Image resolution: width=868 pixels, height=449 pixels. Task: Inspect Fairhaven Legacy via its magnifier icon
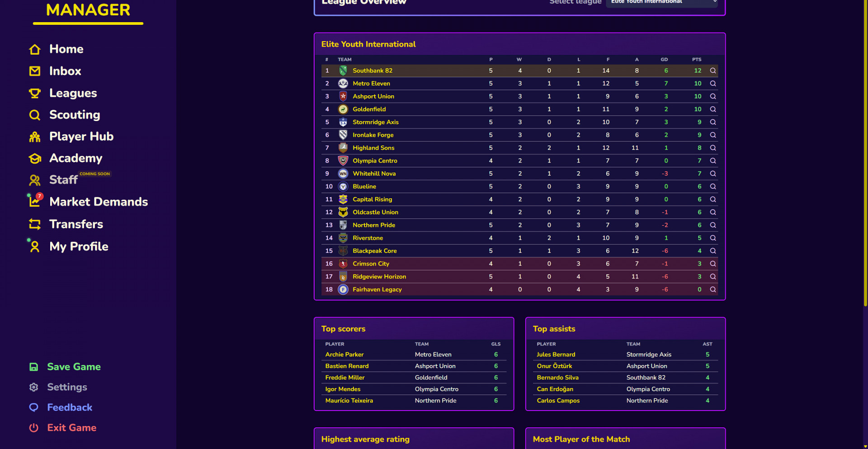(713, 290)
